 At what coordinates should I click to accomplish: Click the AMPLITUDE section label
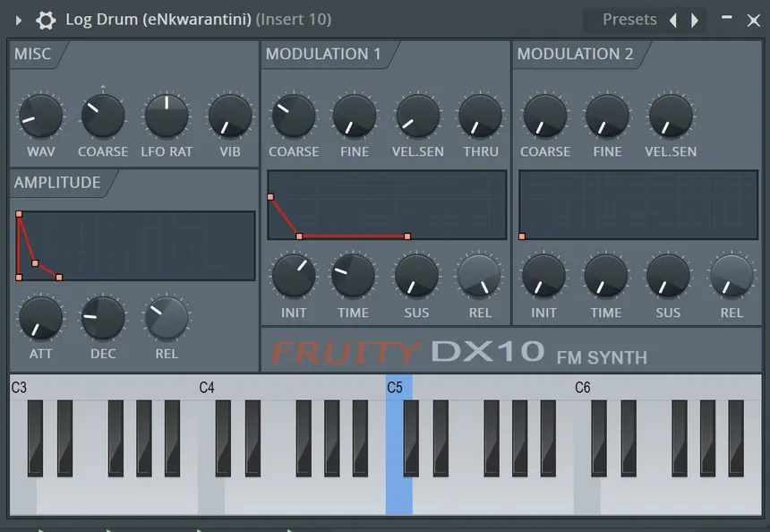56,183
